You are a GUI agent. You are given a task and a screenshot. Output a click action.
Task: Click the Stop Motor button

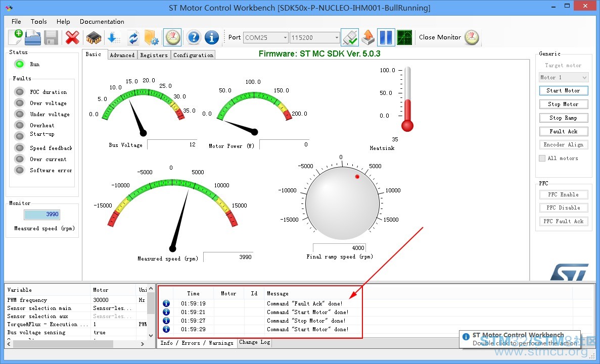(563, 104)
